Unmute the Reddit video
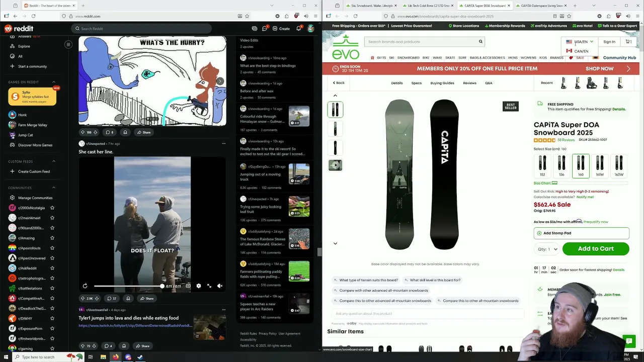 (220, 286)
